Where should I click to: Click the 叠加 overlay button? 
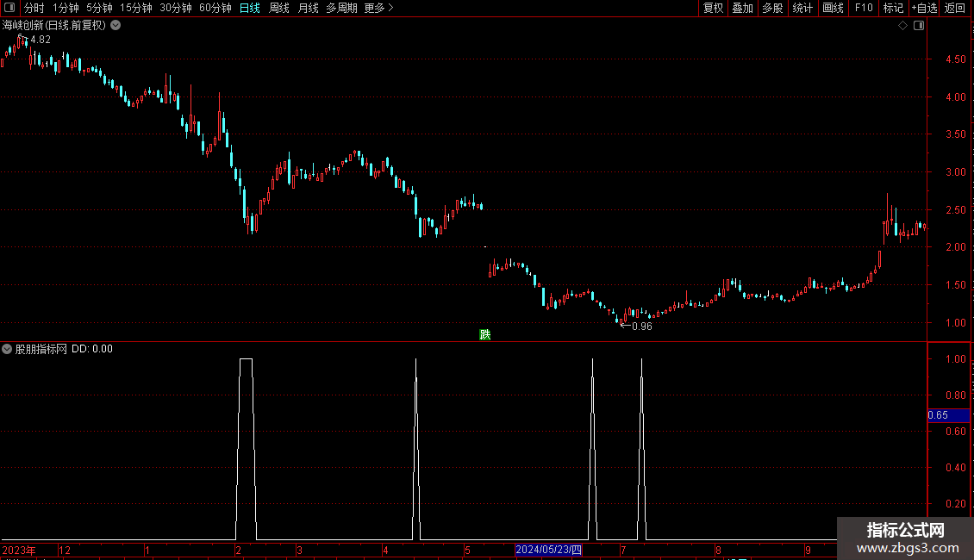[x=742, y=8]
